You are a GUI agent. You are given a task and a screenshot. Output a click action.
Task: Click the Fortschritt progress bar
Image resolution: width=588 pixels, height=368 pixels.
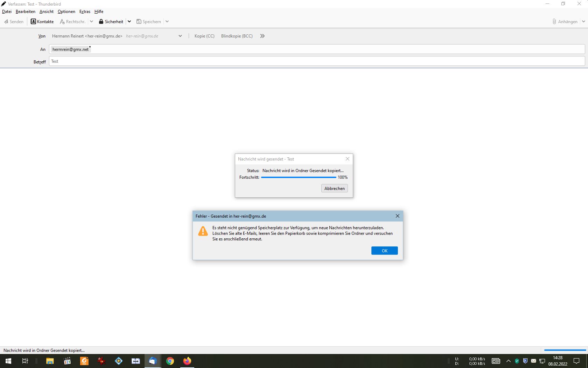(x=299, y=177)
